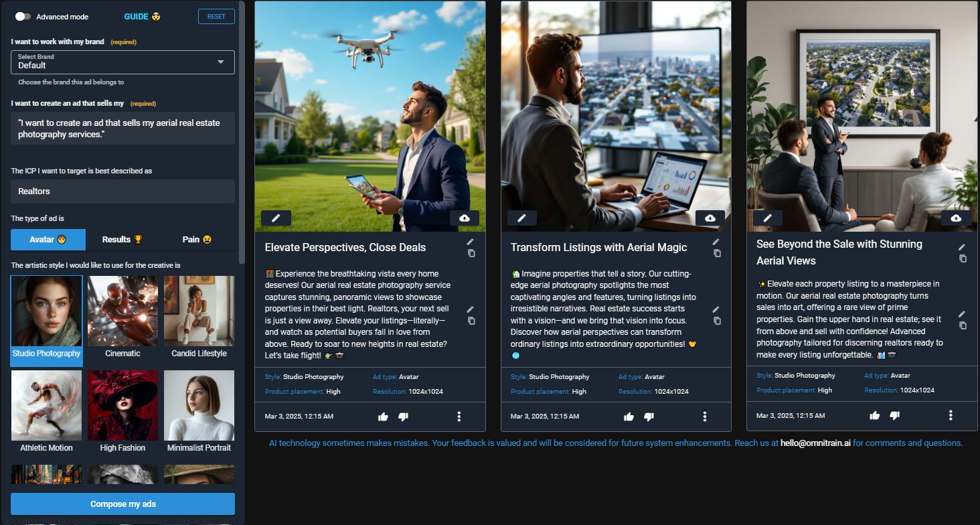Choose Studio Photography style thumbnail
Screen dimensions: 980x525
(x=46, y=321)
